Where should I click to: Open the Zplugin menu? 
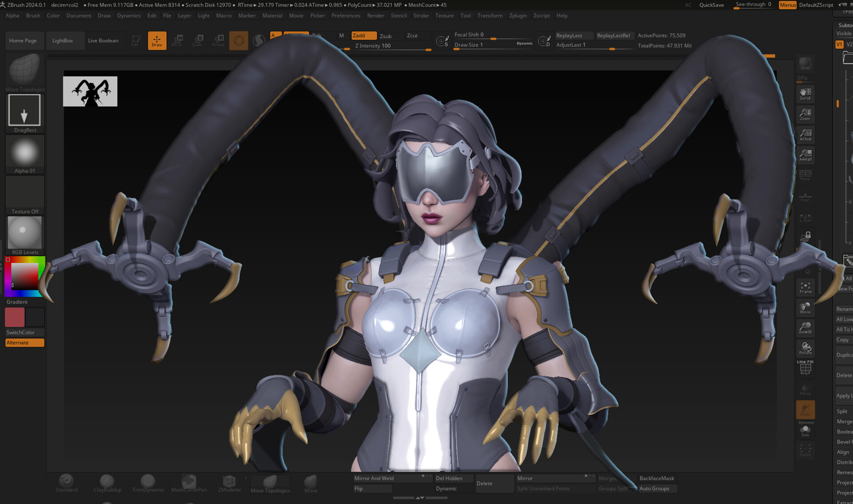point(518,16)
